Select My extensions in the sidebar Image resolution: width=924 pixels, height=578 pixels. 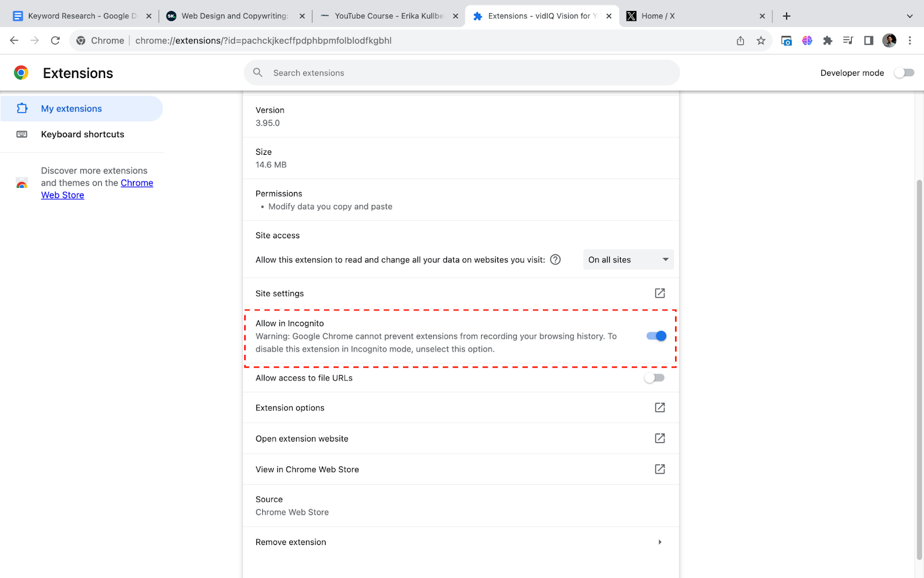tap(81, 109)
